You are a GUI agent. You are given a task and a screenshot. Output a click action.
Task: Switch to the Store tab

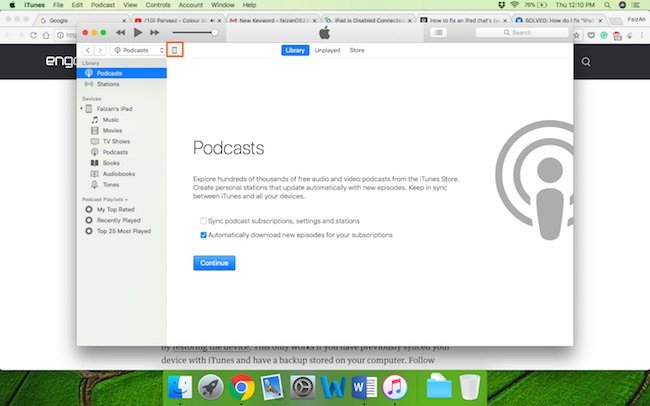pos(357,50)
